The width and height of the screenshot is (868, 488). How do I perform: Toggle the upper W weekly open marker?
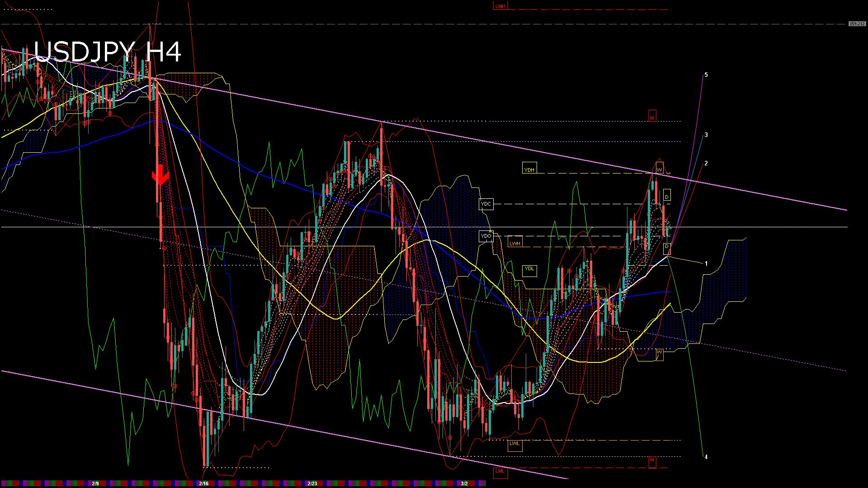pyautogui.click(x=659, y=169)
